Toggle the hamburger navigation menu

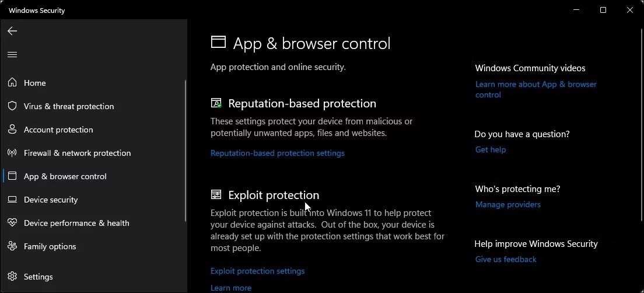[x=12, y=55]
